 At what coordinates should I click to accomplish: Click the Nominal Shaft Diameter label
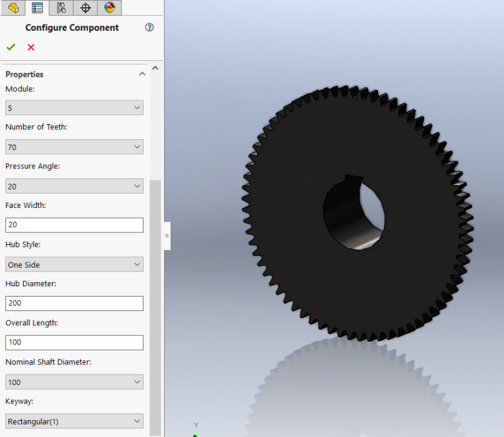click(x=49, y=362)
